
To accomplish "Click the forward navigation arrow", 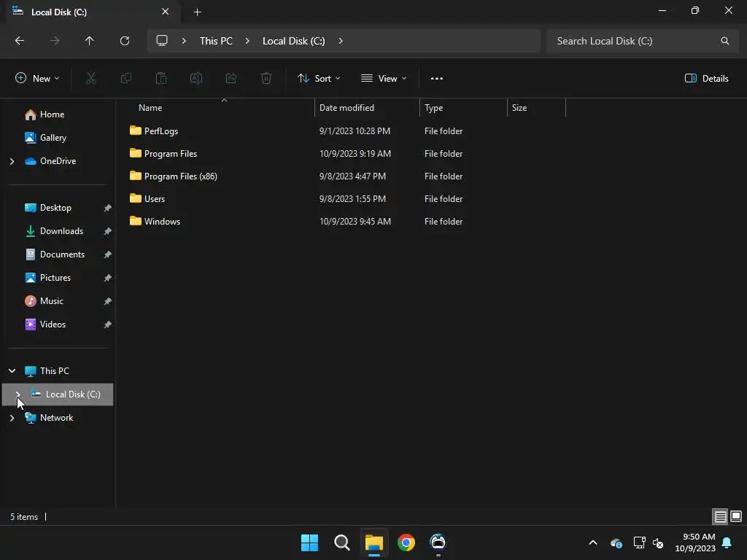I will tap(55, 41).
